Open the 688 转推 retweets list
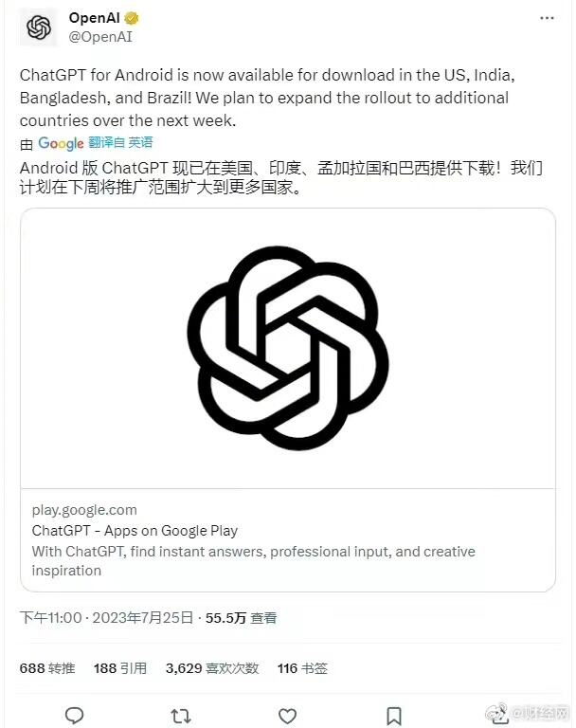 [x=47, y=668]
